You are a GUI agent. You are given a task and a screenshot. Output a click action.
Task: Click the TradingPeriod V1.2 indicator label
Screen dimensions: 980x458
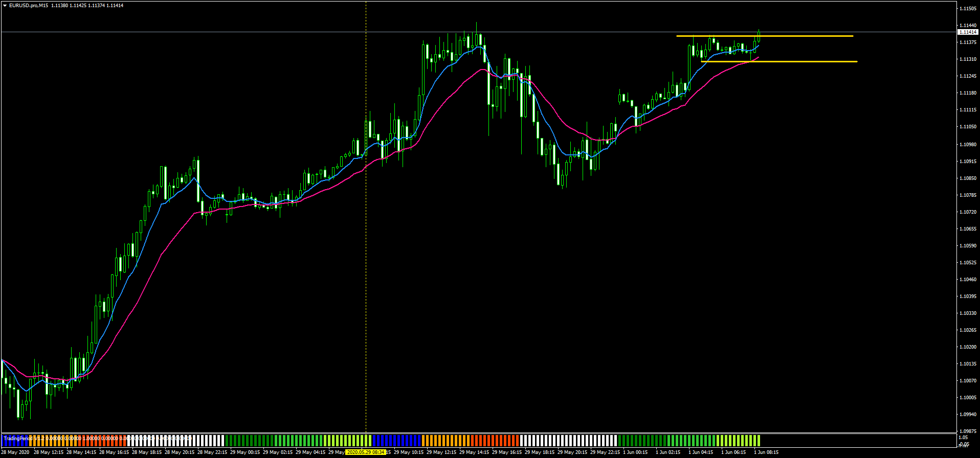tap(25, 439)
